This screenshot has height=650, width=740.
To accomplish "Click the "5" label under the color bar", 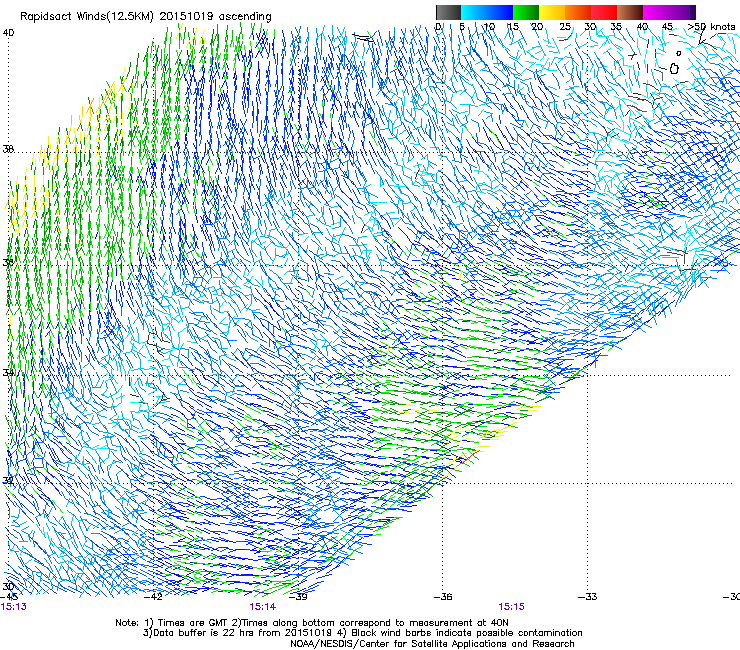I will 462,27.
